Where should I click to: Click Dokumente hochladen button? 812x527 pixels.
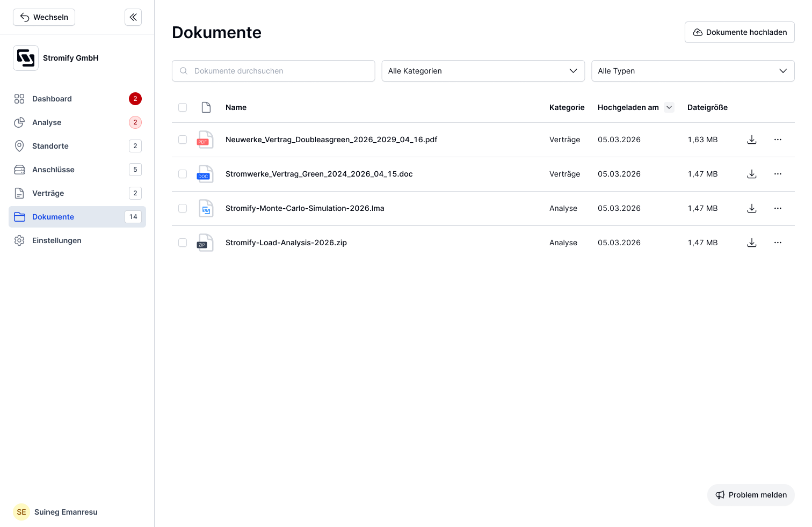coord(740,32)
